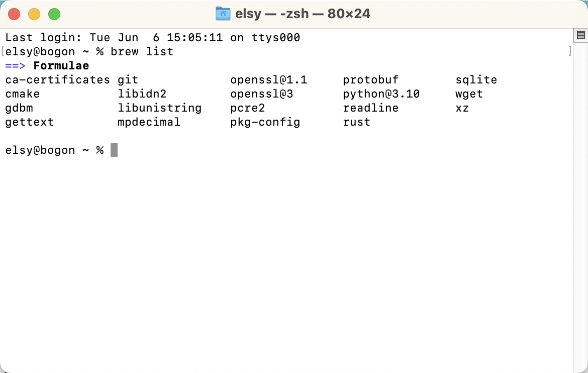This screenshot has height=373, width=588.
Task: Click the "brew list" command text
Action: pos(142,51)
